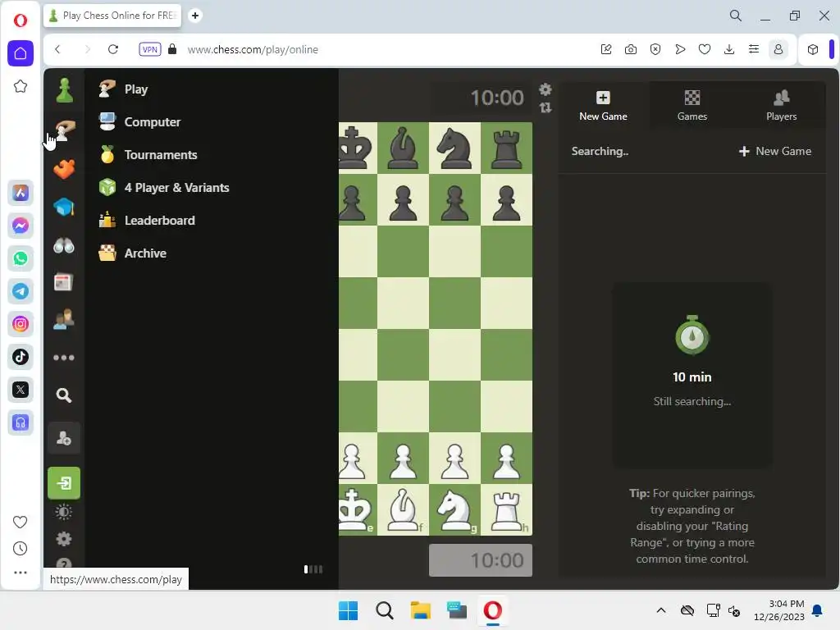
Task: Click the white knight on g1
Action: point(454,510)
